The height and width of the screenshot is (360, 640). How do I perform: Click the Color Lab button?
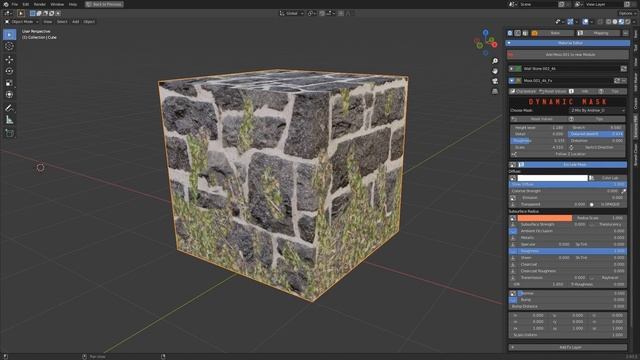[607, 178]
